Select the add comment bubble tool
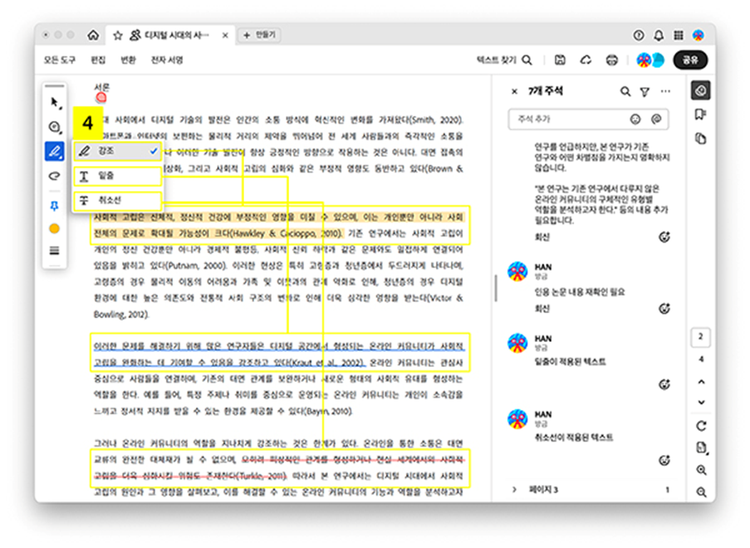 click(55, 127)
